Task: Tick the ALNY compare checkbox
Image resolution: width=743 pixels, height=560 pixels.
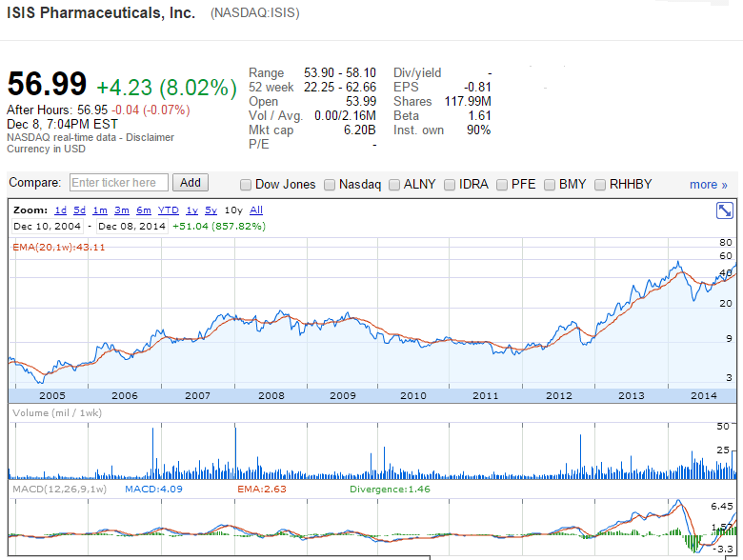Action: (393, 185)
